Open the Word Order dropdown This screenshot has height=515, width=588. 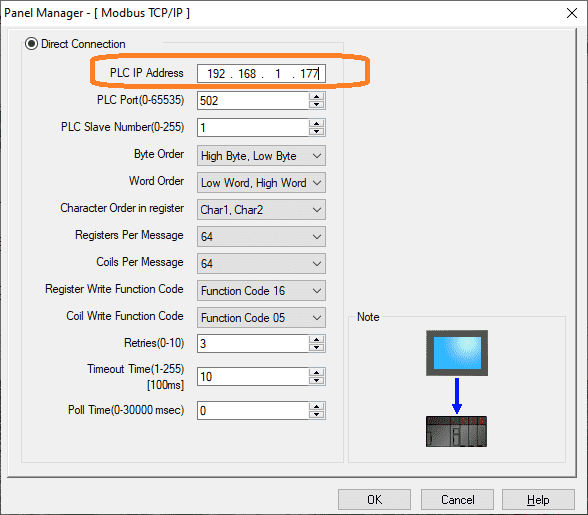pos(261,183)
